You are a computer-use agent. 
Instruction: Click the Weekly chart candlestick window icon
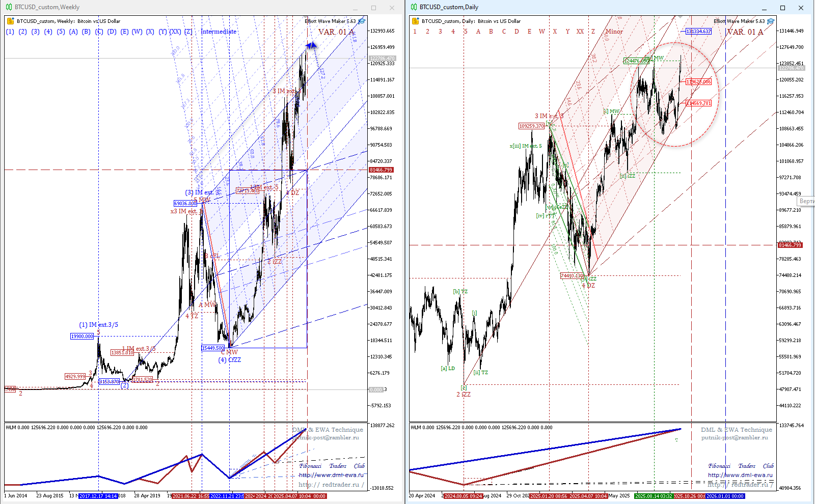pyautogui.click(x=9, y=7)
